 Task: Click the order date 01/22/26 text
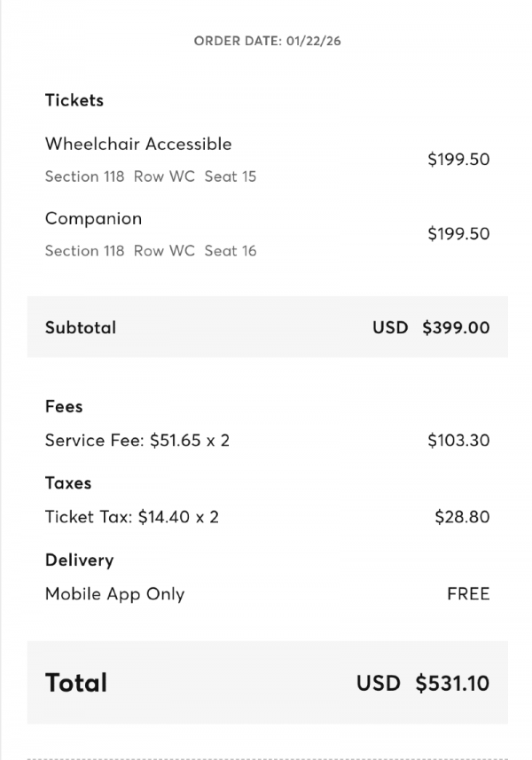click(x=267, y=41)
